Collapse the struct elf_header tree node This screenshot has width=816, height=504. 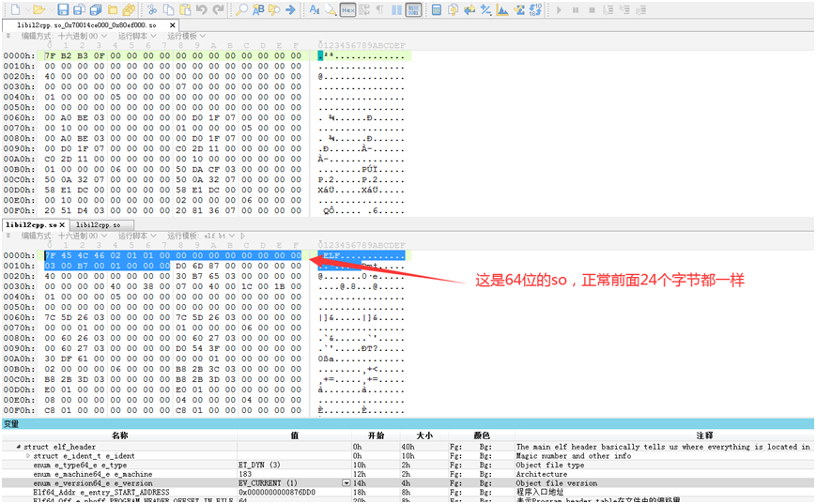coord(19,447)
